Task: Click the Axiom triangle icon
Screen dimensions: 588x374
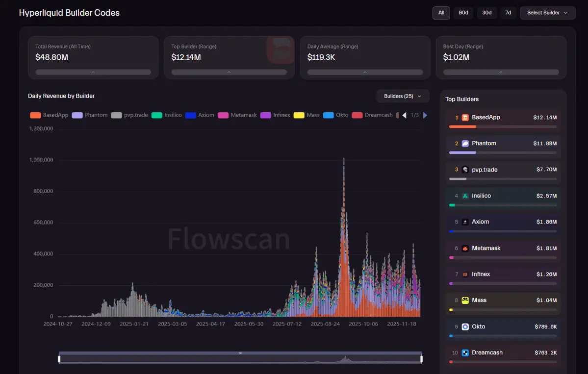Action: click(x=465, y=222)
